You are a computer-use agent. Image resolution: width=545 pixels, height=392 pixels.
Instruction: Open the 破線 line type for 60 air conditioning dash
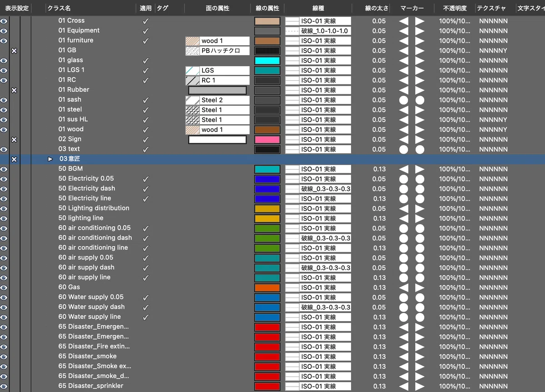[318, 238]
